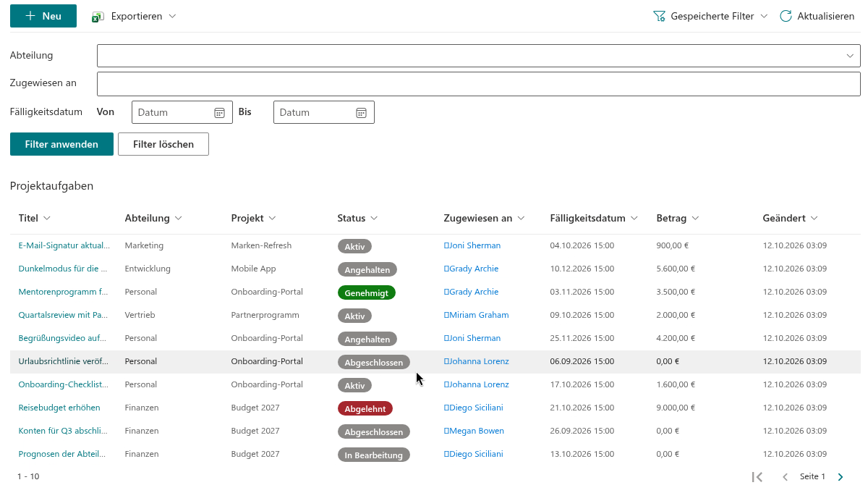The width and height of the screenshot is (868, 493).
Task: Open Diego Siciliani in Reisebudget row
Action: 473,408
